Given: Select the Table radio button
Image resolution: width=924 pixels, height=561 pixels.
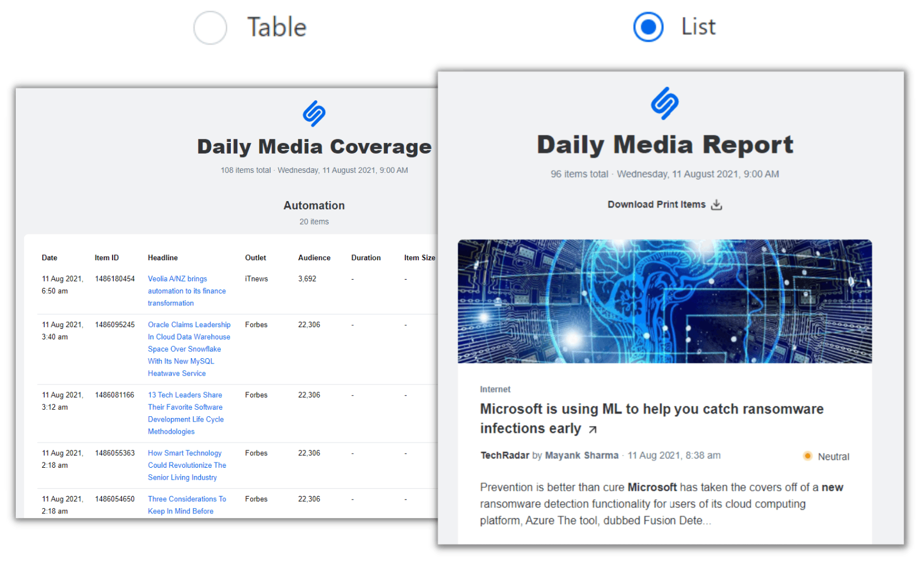Looking at the screenshot, I should coord(210,28).
